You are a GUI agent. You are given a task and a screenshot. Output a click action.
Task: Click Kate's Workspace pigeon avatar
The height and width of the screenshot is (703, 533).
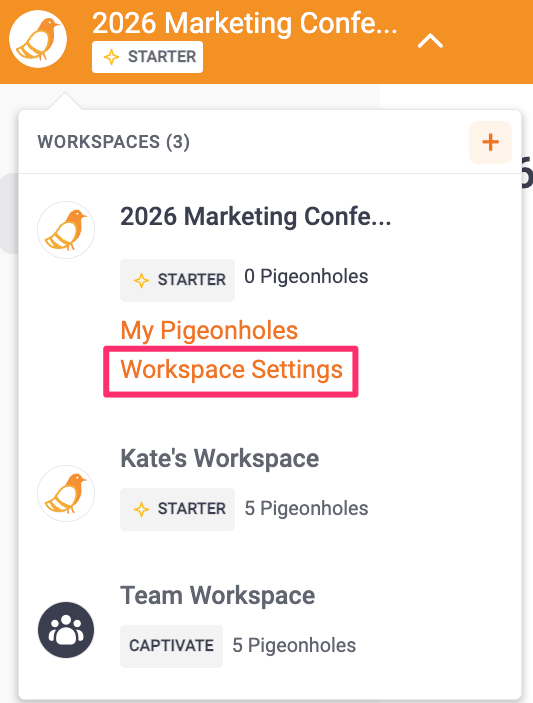(x=66, y=493)
